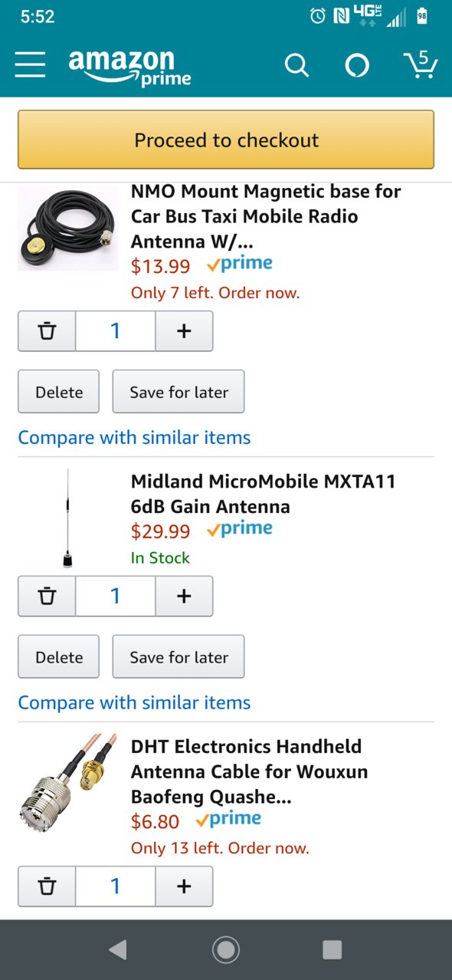The image size is (452, 980).
Task: Tap the Amazon Prime logo
Action: (129, 67)
